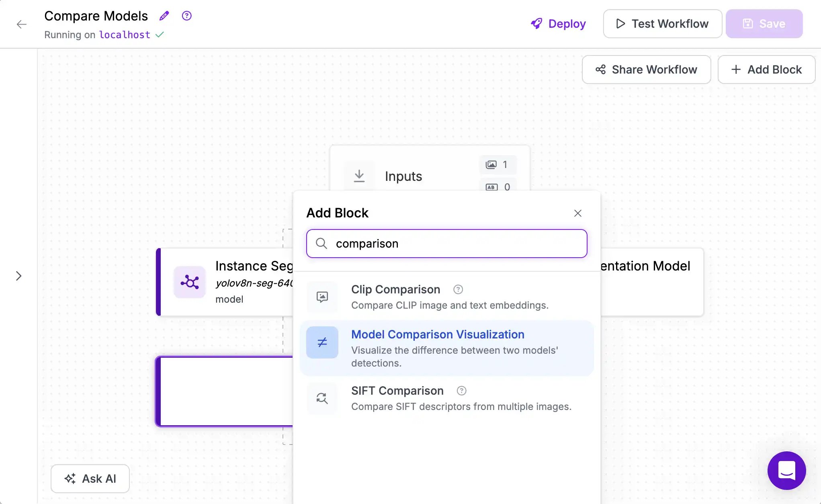This screenshot has height=504, width=821.
Task: Open the Ask AI assistant
Action: (x=90, y=479)
